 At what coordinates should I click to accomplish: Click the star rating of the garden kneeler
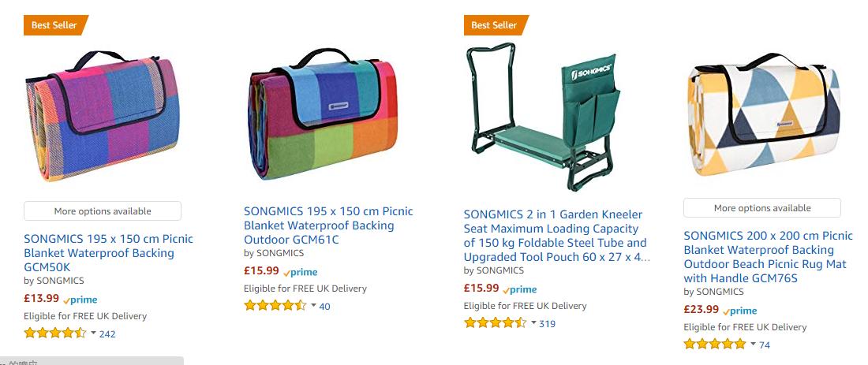[495, 322]
